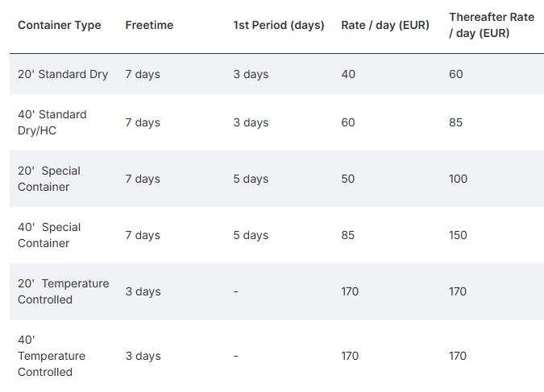Click the dash period cell for 40' Temperature Controlled
544x392 pixels.
coord(236,356)
